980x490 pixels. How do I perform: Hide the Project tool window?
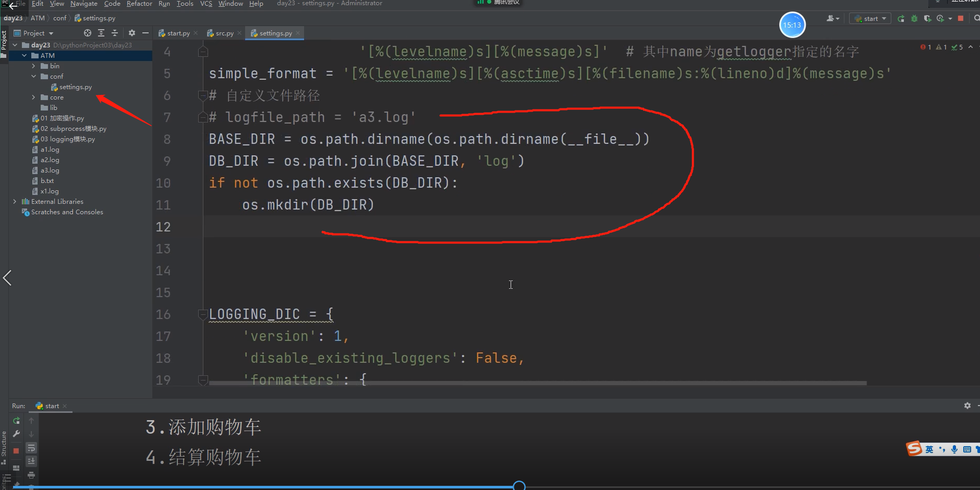pos(146,33)
